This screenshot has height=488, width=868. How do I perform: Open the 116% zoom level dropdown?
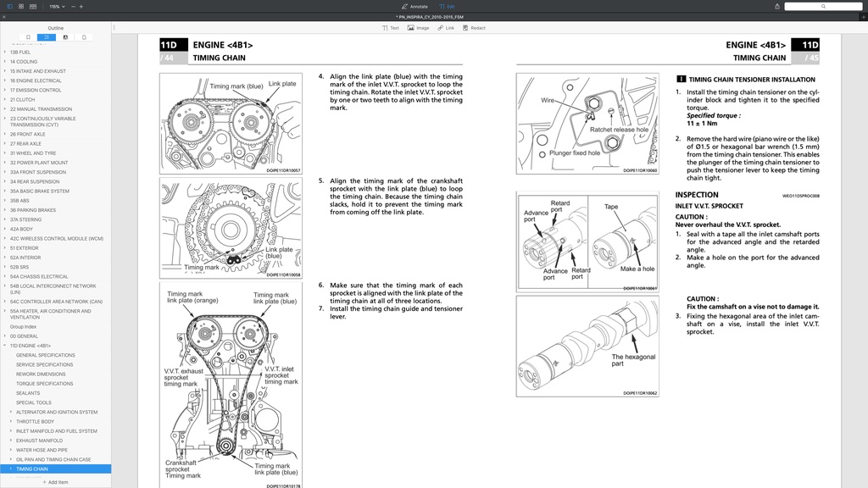point(57,7)
